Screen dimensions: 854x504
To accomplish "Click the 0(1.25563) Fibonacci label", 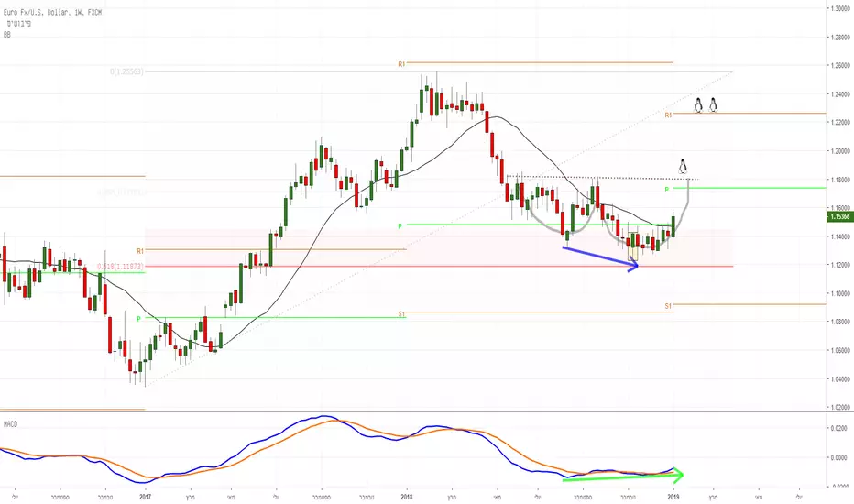I will [126, 71].
